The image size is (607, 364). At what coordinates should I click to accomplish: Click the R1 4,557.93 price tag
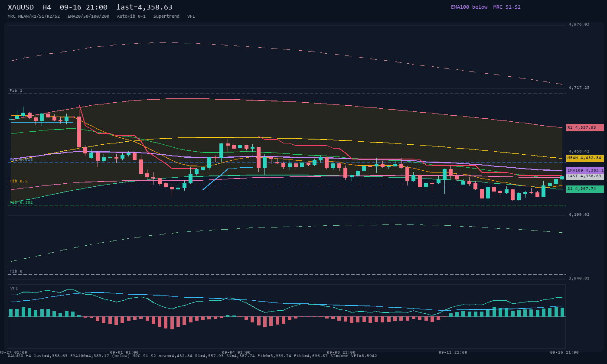pyautogui.click(x=585, y=127)
